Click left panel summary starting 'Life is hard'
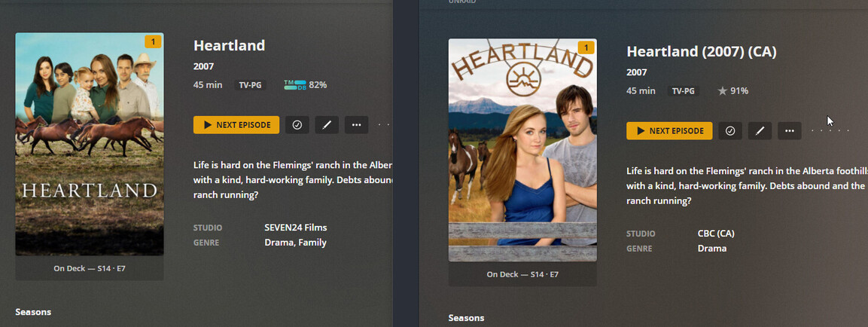Image resolution: width=868 pixels, height=327 pixels. click(293, 180)
